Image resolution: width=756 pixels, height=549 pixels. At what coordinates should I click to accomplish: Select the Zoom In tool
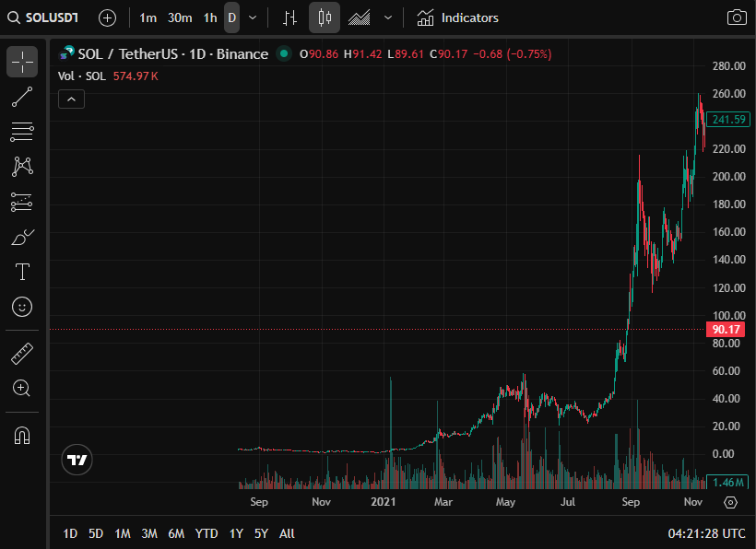pos(22,388)
